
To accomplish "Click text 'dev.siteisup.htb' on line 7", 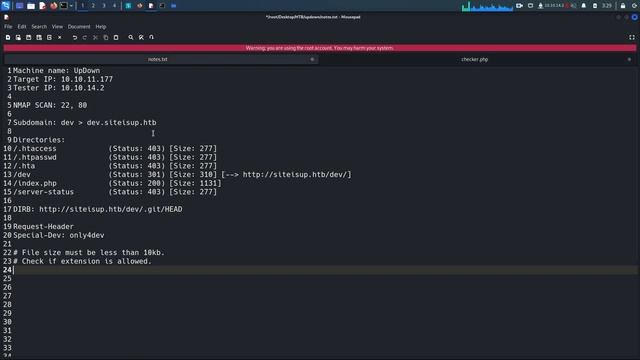I will (x=122, y=122).
